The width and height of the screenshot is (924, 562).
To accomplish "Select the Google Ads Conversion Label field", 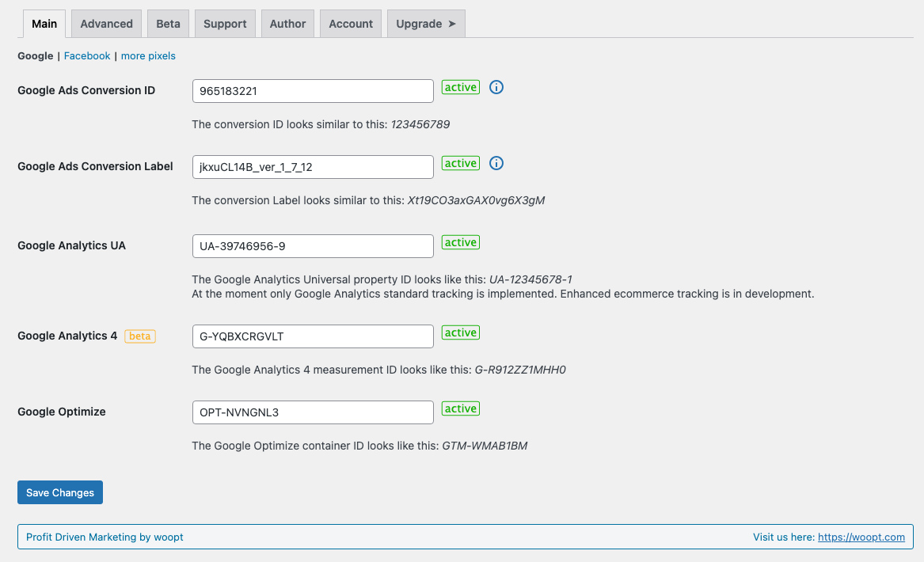I will click(312, 166).
